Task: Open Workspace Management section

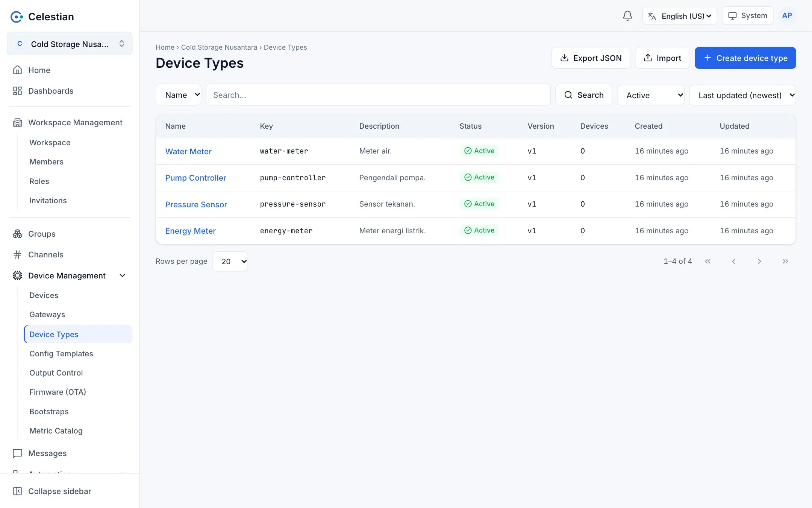Action: click(x=70, y=122)
